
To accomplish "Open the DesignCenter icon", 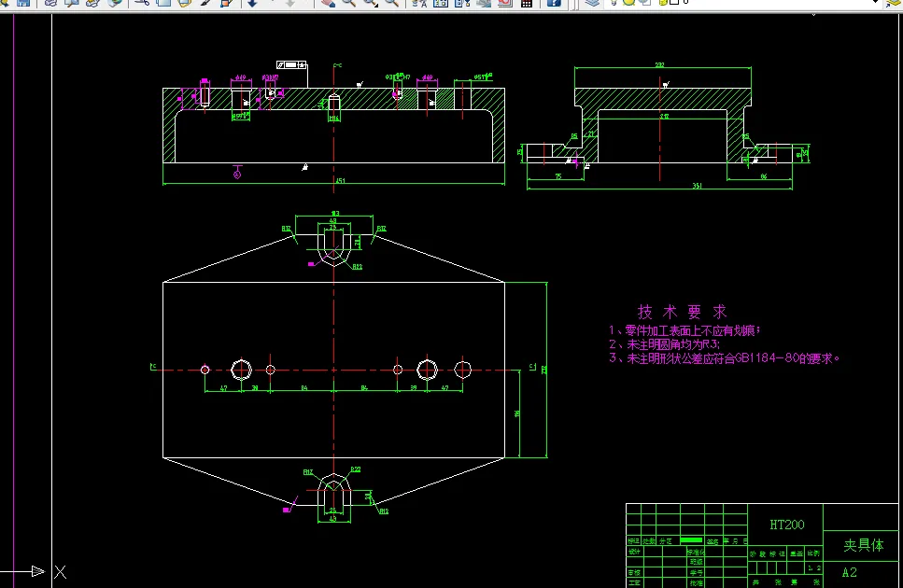I will pos(441,2).
